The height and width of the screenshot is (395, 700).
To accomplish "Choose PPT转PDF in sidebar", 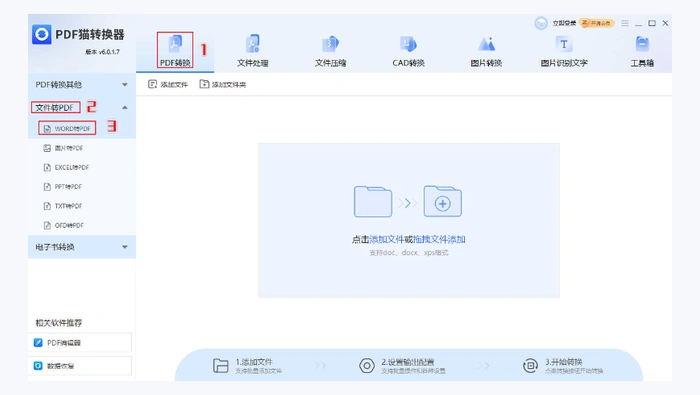I will point(62,187).
